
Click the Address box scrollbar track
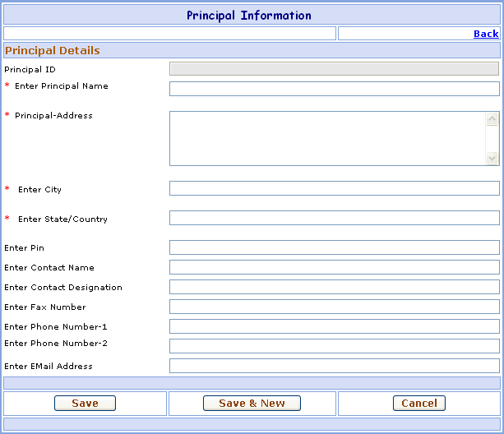[x=492, y=138]
